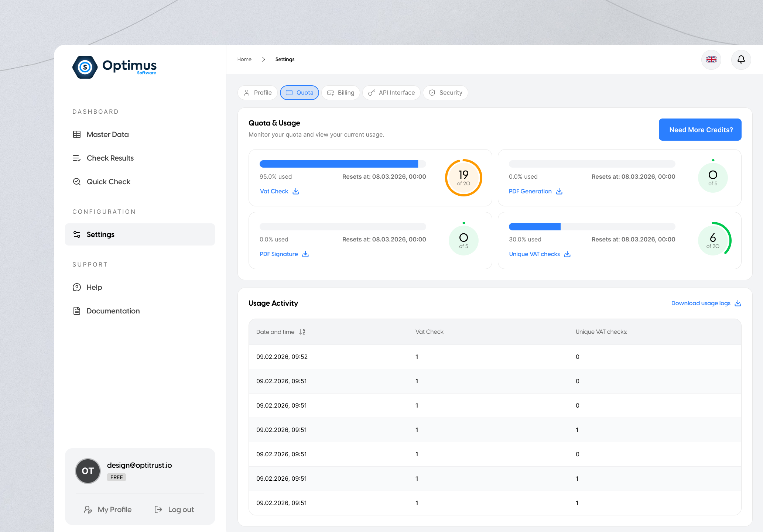
Task: Click the OT avatar in the sidebar
Action: [88, 471]
